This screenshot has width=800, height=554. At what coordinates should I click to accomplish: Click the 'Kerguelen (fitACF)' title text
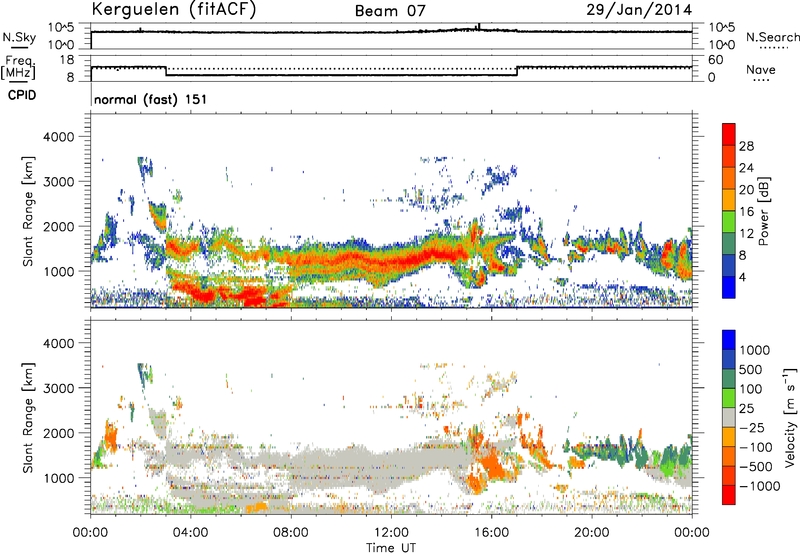[173, 9]
